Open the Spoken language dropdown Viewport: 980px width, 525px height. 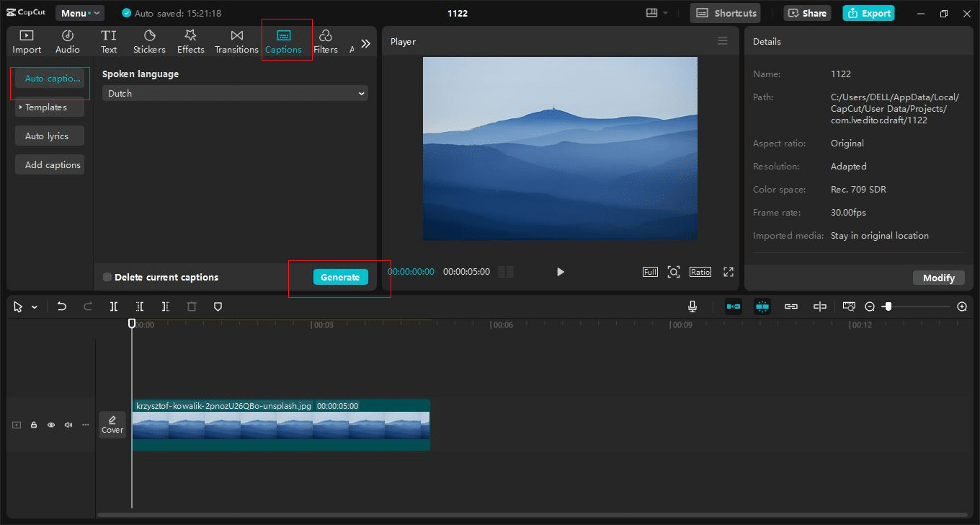pyautogui.click(x=234, y=93)
